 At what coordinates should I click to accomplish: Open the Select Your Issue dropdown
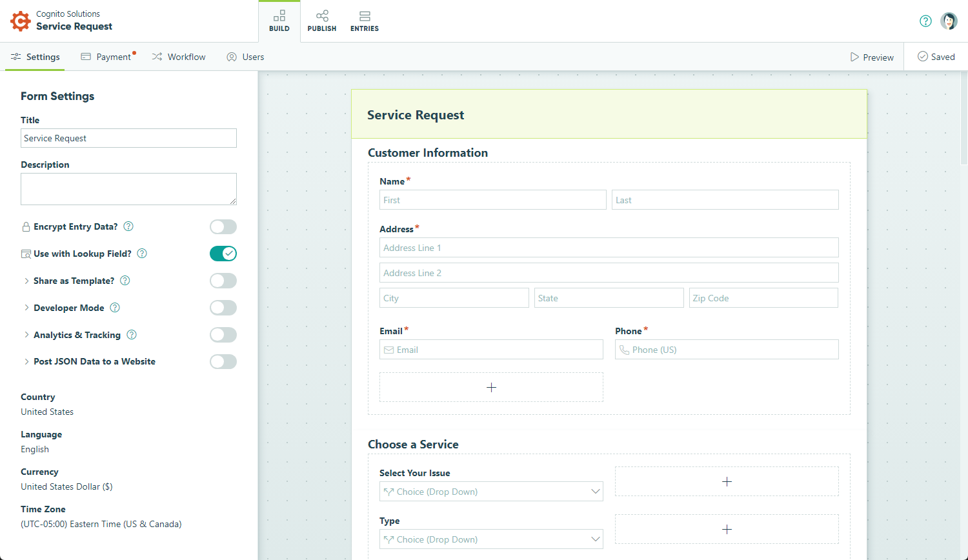point(490,491)
